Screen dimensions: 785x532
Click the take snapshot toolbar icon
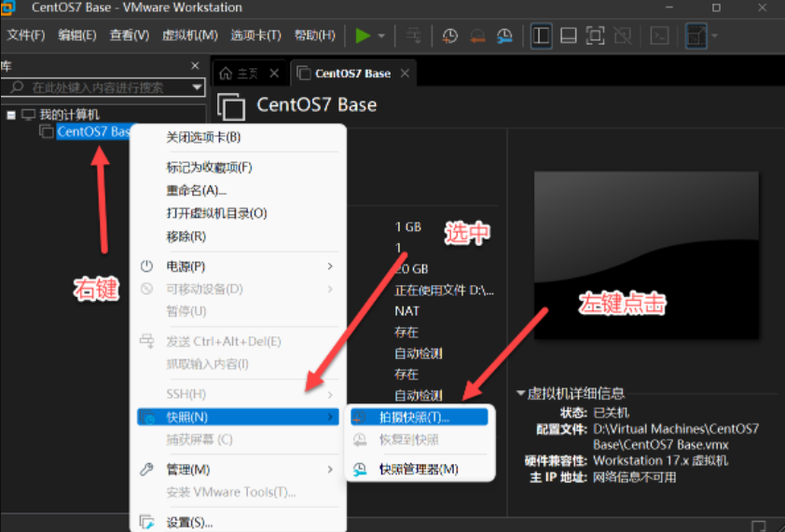(x=450, y=35)
